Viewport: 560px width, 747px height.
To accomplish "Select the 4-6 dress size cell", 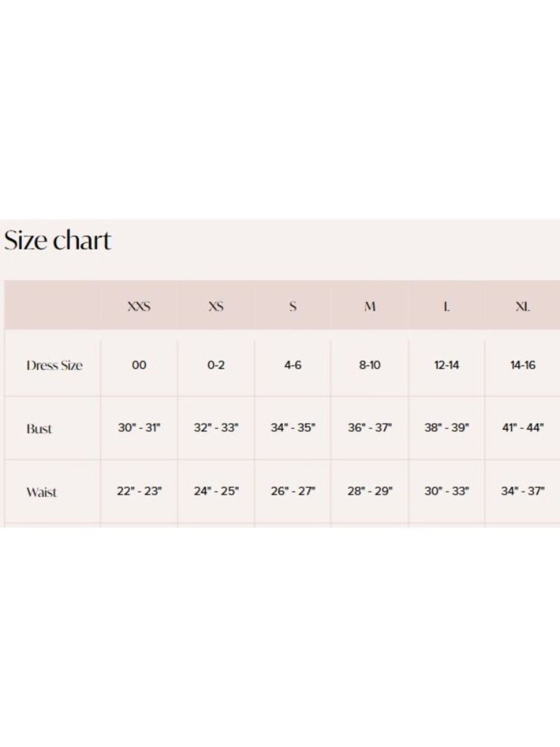I will (x=293, y=365).
